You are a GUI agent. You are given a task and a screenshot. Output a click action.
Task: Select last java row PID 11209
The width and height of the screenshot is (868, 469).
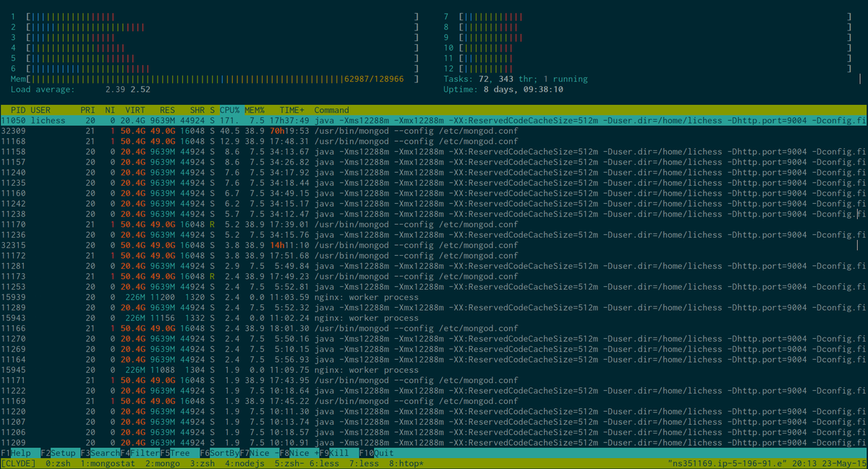pos(434,443)
